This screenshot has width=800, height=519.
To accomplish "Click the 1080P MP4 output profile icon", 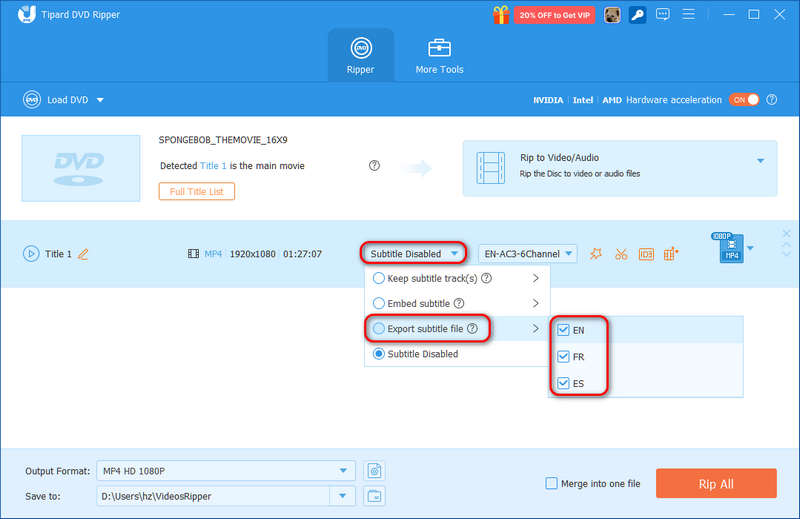I will 730,248.
